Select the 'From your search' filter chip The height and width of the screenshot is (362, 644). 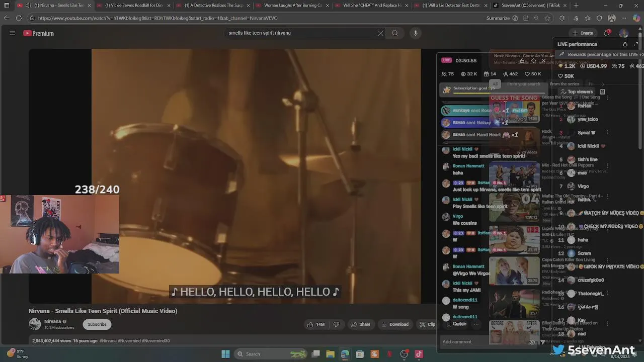[523, 84]
